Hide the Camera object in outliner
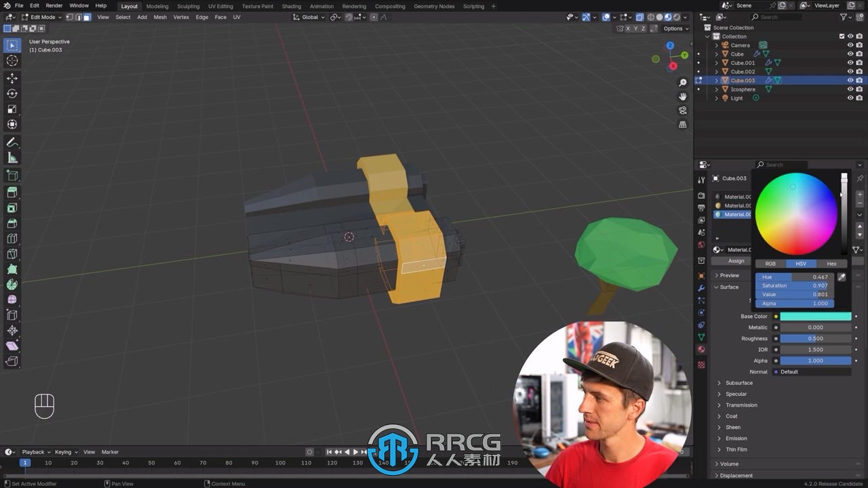The width and height of the screenshot is (868, 488). 850,45
